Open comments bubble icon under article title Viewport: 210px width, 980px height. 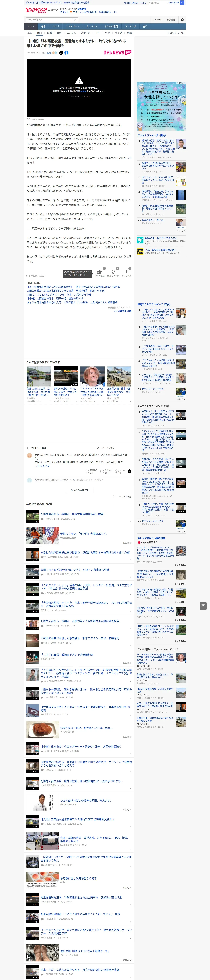pos(49,53)
